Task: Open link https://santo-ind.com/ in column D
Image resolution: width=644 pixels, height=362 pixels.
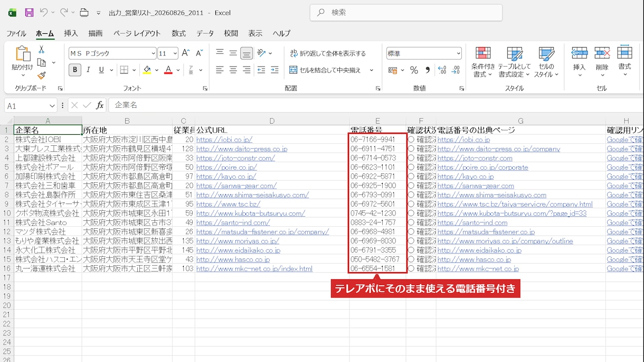Action: point(233,222)
